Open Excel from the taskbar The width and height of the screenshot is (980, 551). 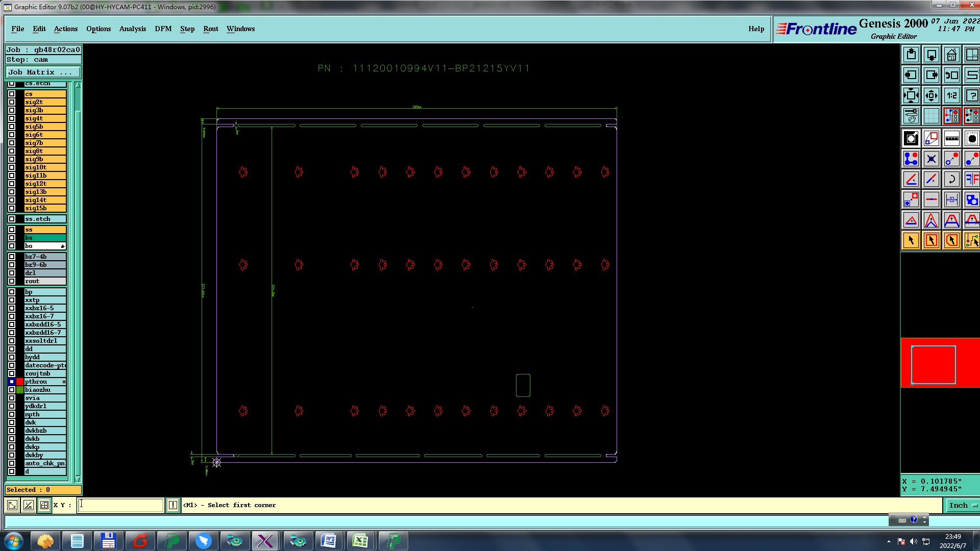[x=360, y=541]
